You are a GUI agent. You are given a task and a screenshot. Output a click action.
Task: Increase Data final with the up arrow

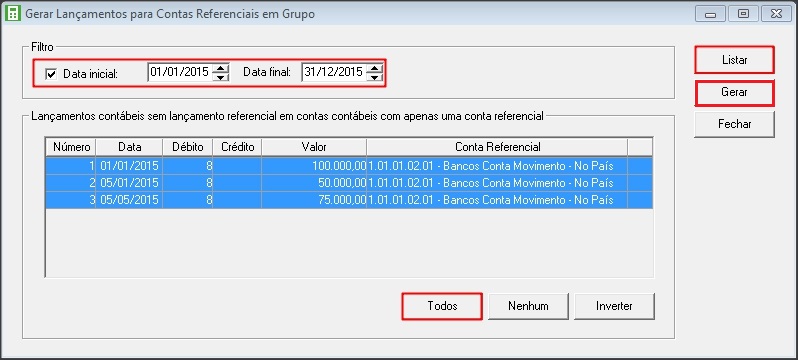point(374,68)
